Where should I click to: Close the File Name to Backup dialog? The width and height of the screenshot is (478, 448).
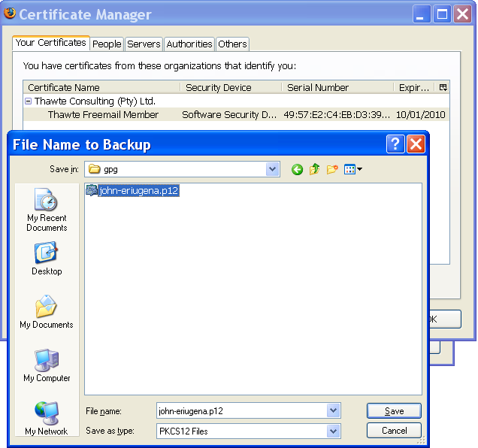pyautogui.click(x=416, y=144)
